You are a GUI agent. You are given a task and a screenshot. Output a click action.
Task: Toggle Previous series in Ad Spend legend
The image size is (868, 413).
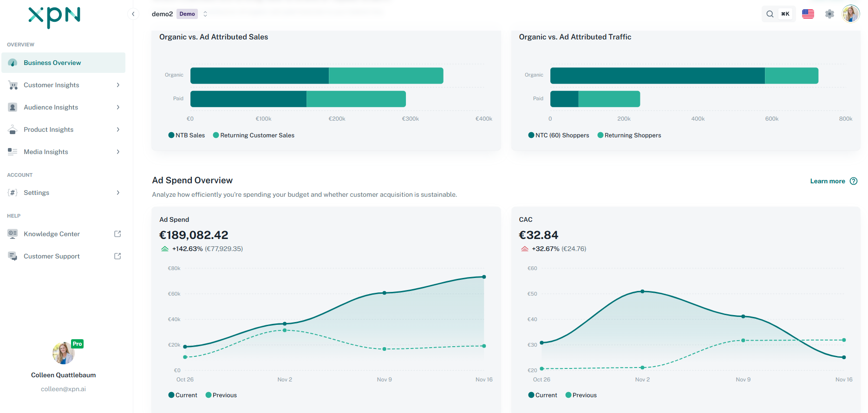[x=221, y=395]
